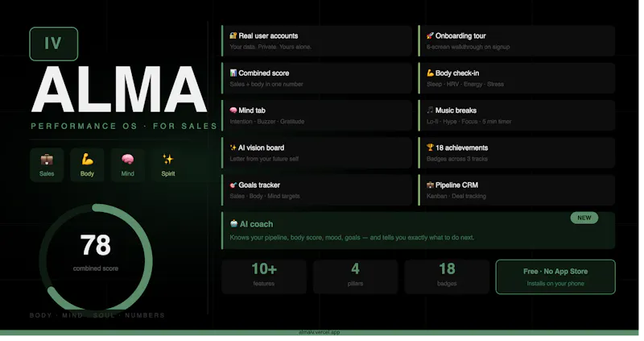
Task: Click the 18 badges stat tile
Action: [447, 277]
